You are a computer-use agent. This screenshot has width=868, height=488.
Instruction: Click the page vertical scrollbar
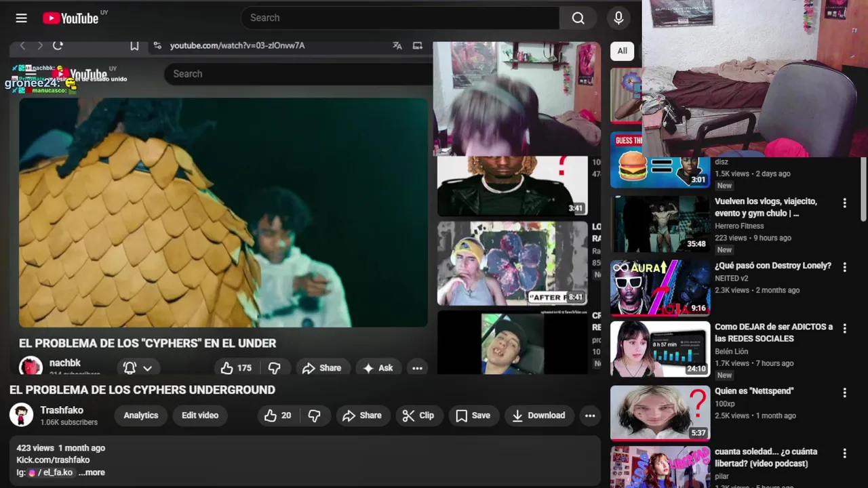pos(863,190)
